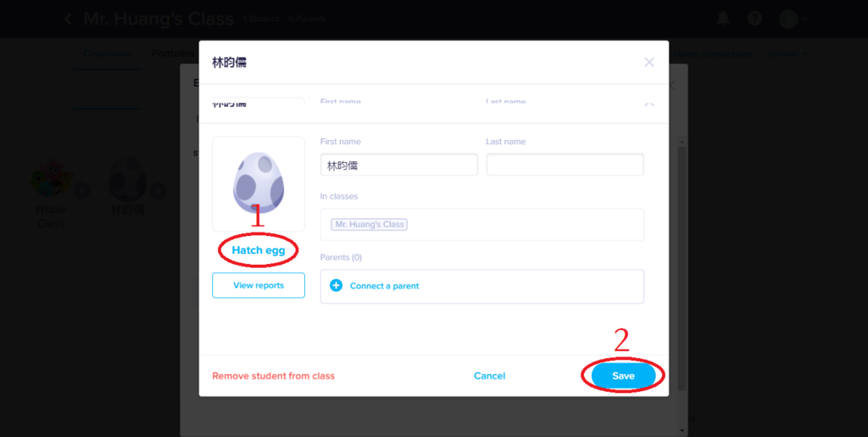Click Cancel in the dialog

[489, 376]
